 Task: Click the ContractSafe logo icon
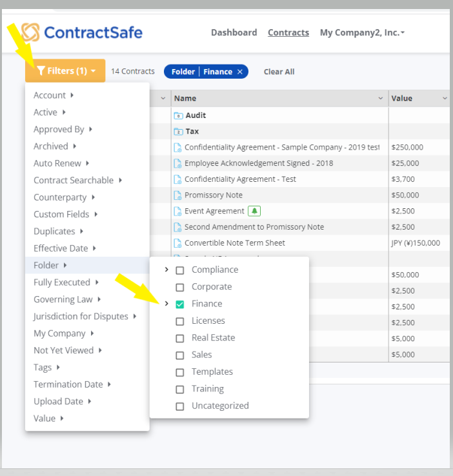[30, 32]
